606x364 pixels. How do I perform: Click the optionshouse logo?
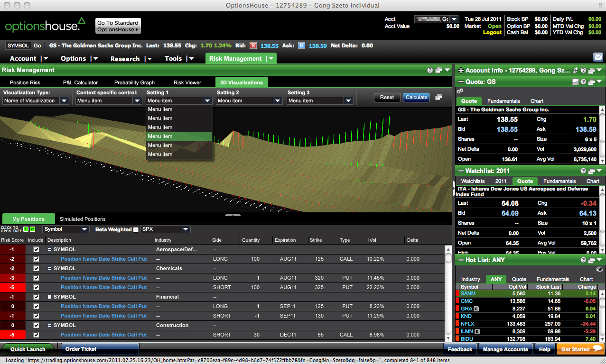click(45, 25)
